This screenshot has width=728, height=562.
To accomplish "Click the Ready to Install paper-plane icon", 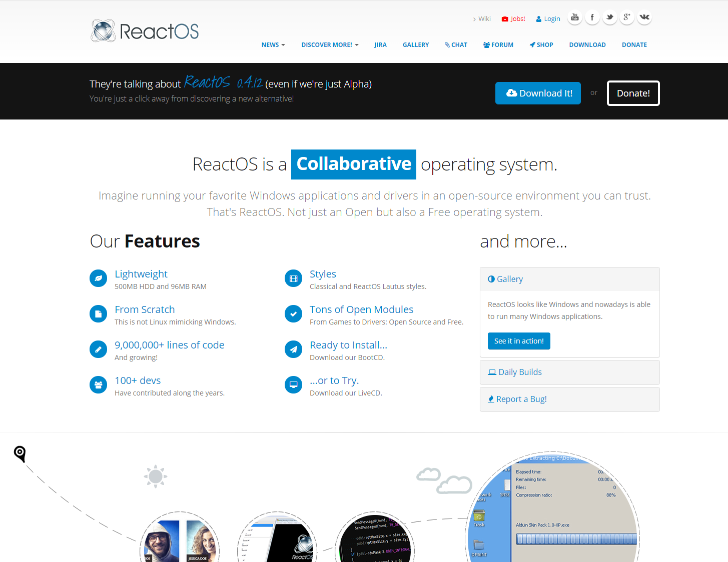I will pyautogui.click(x=293, y=349).
